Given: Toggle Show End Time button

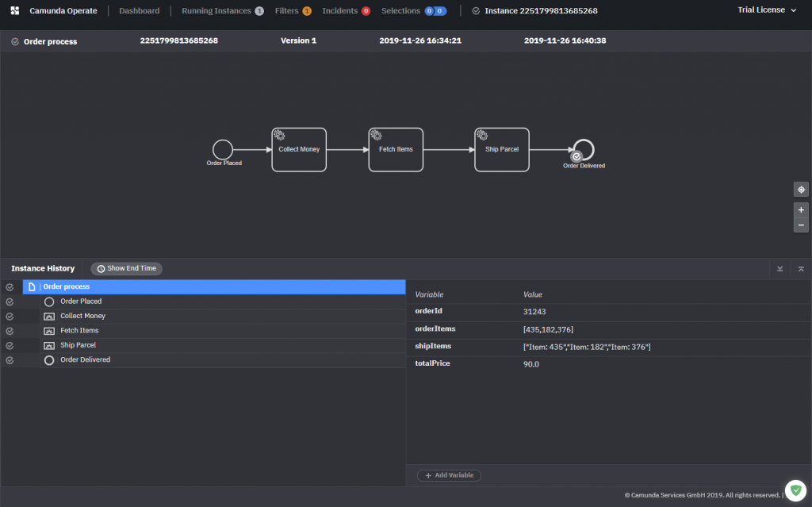Looking at the screenshot, I should [x=126, y=268].
